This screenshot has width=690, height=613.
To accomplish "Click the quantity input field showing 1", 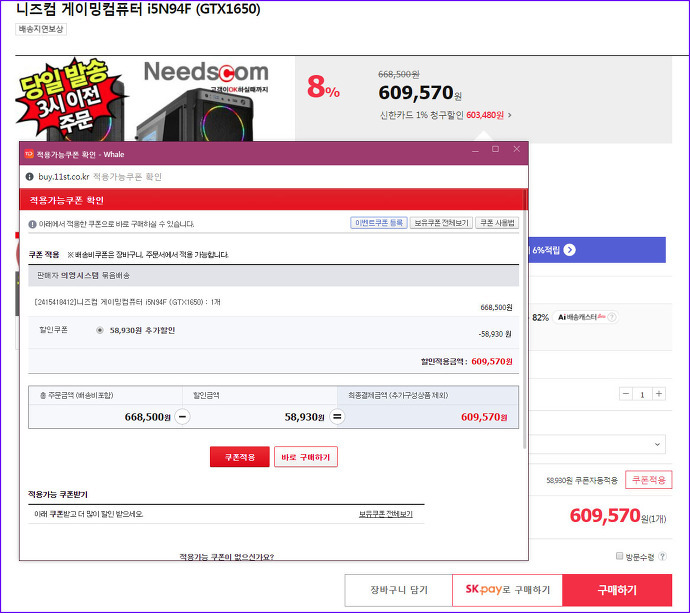I will click(642, 394).
